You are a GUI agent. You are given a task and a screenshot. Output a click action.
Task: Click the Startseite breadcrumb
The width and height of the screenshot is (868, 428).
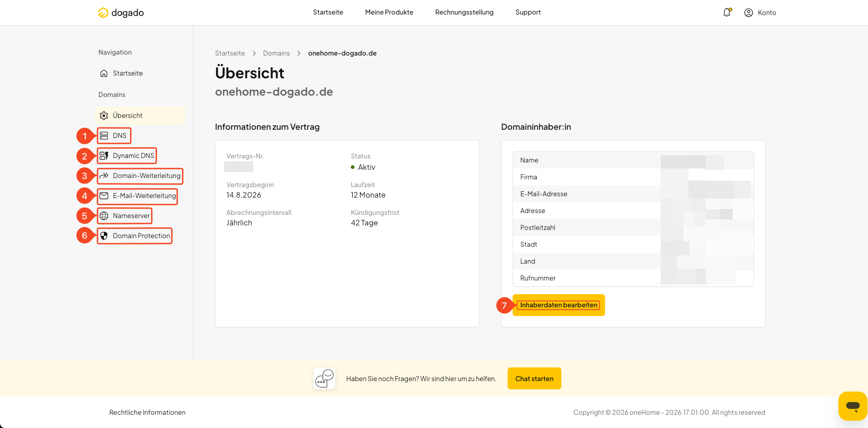(x=230, y=53)
